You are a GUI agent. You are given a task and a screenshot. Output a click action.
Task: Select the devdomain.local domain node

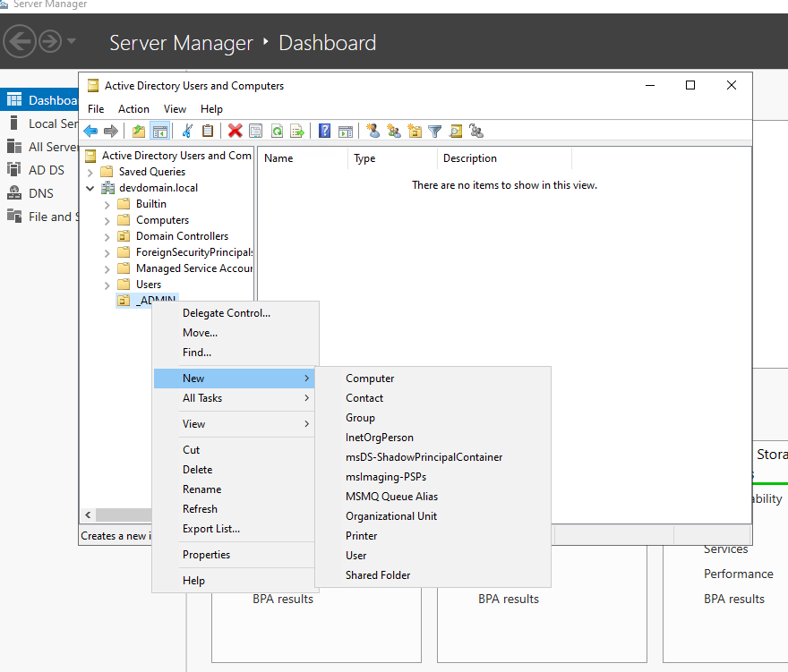[158, 188]
